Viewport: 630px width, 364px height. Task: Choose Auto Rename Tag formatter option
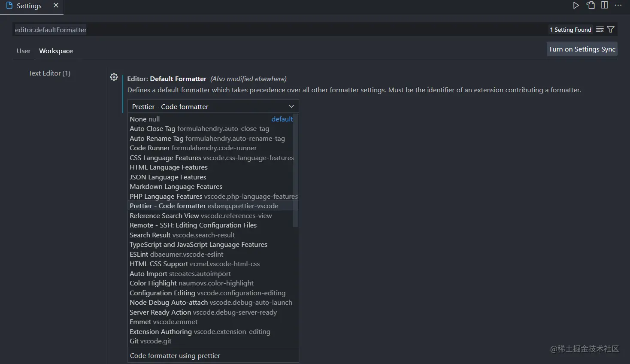tap(211, 139)
